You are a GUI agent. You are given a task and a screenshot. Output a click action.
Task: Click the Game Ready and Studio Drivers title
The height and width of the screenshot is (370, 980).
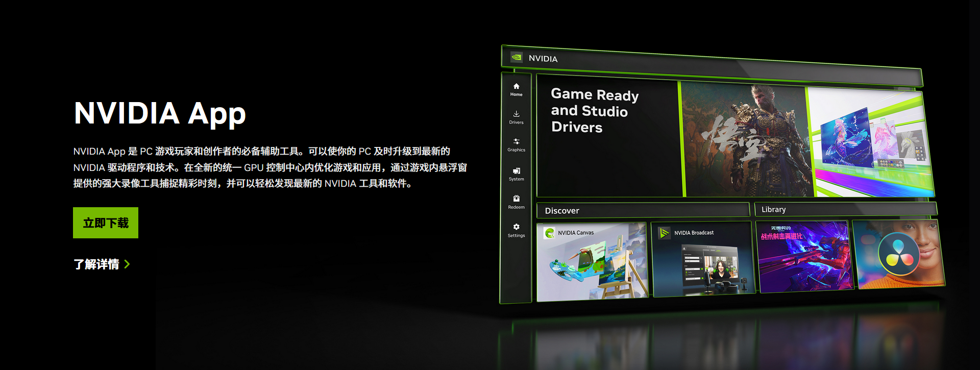pos(595,110)
